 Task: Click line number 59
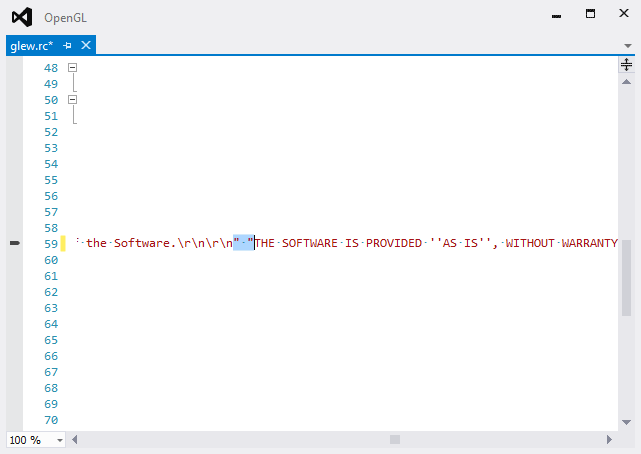click(51, 244)
